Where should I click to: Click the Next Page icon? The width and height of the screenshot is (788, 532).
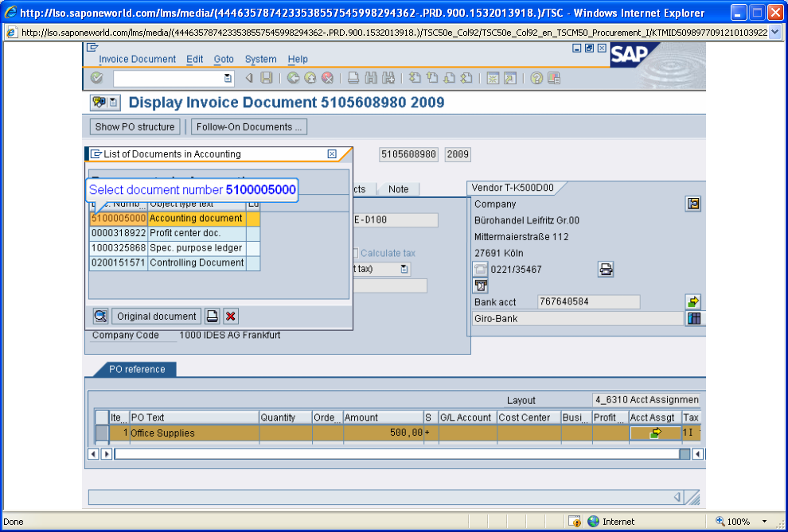pyautogui.click(x=449, y=78)
